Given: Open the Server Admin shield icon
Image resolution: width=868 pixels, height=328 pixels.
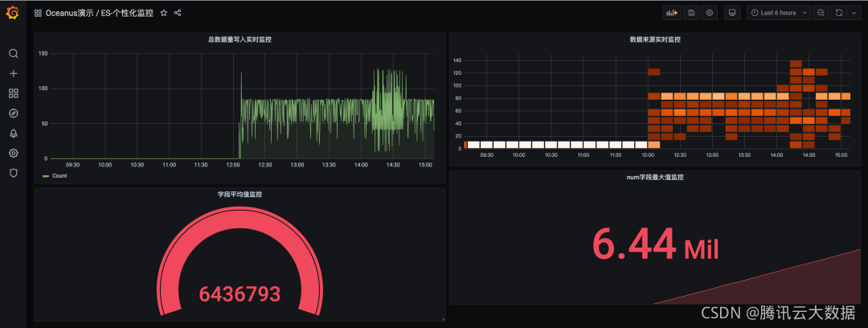Looking at the screenshot, I should click(14, 174).
